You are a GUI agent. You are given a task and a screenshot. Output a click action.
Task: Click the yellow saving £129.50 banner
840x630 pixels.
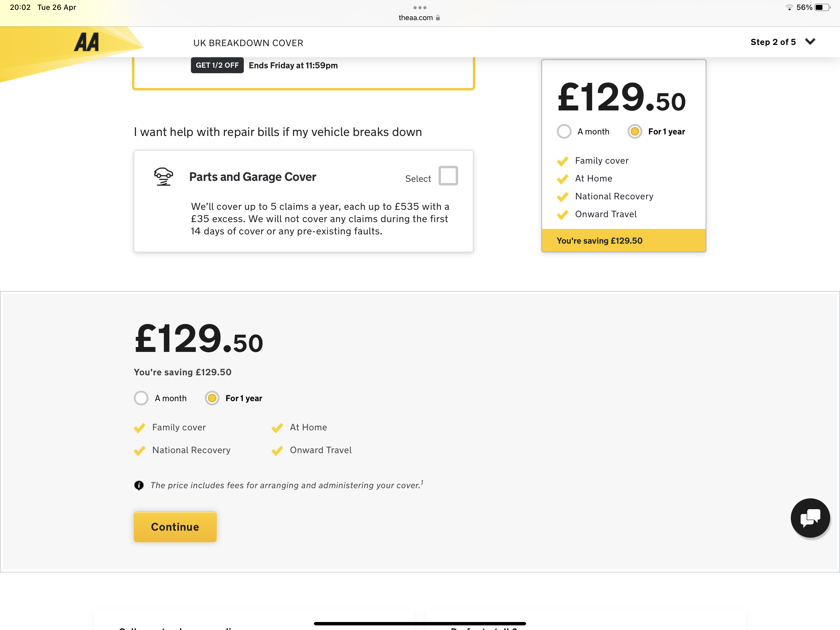pos(624,241)
